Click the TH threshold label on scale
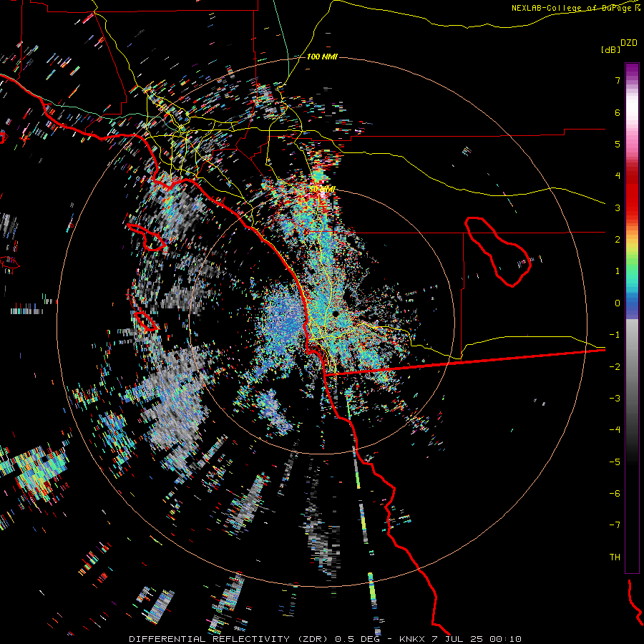Viewport: 644px width, 644px height. coord(615,557)
